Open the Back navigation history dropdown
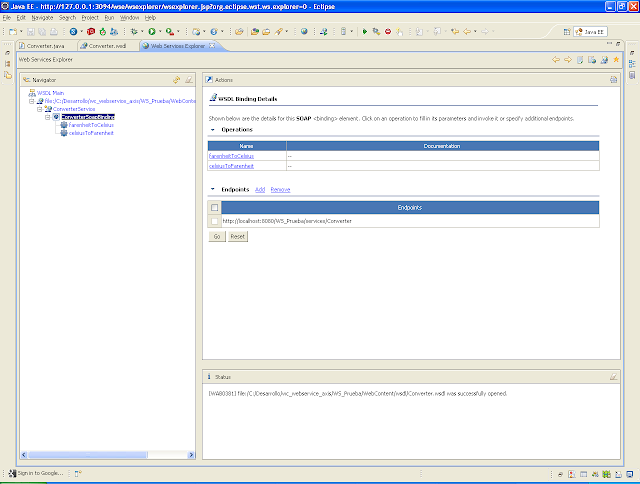Viewport: 640px width, 484px height. coord(475,31)
